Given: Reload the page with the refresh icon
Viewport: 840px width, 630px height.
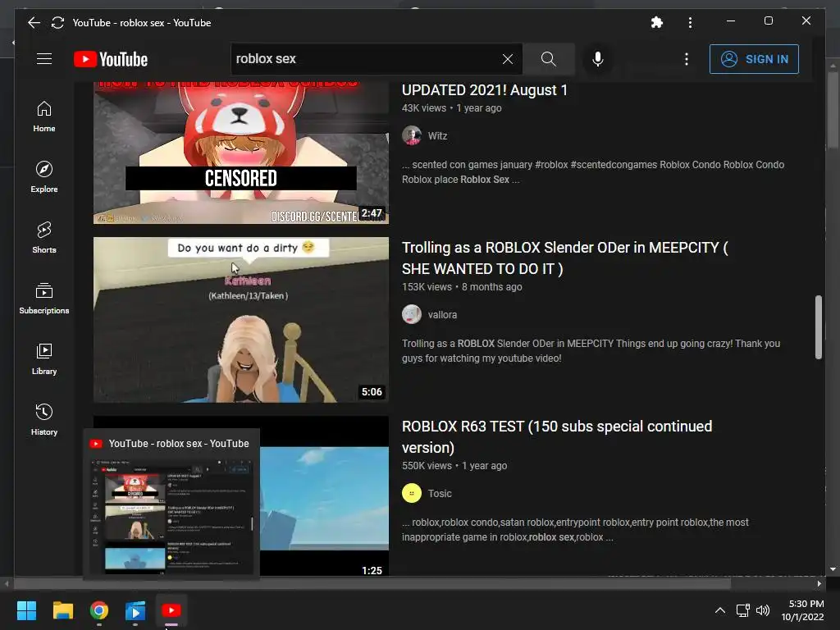Looking at the screenshot, I should (57, 22).
